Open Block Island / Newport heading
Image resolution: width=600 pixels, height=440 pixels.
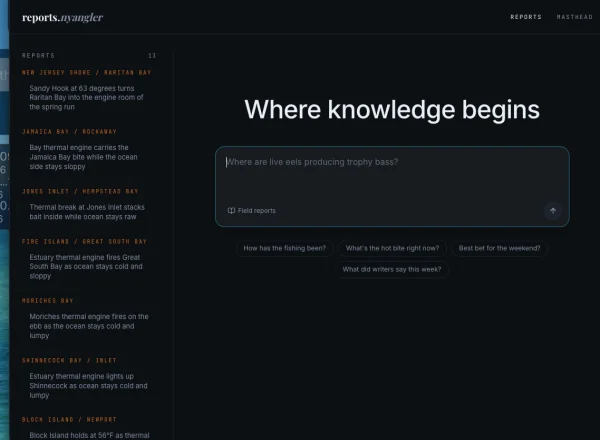(x=69, y=420)
